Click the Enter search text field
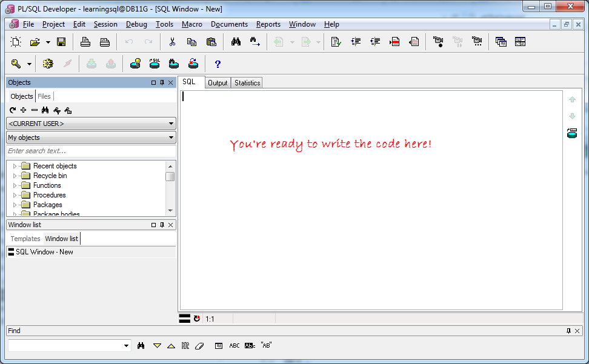Image resolution: width=589 pixels, height=364 pixels. [91, 151]
